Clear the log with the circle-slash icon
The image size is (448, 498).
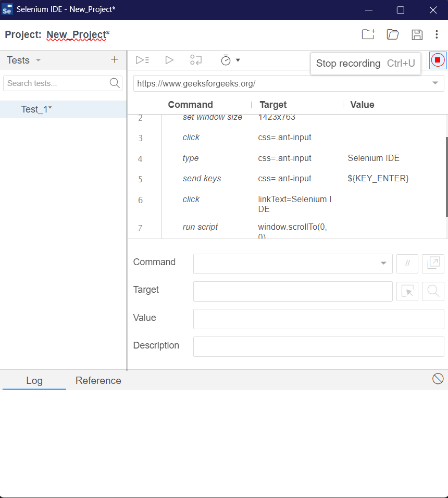coord(438,379)
